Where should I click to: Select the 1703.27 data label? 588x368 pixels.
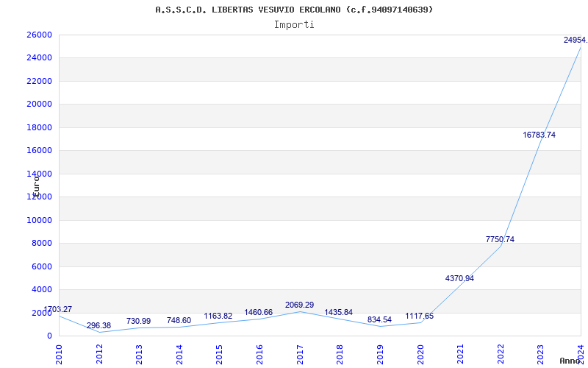(58, 309)
